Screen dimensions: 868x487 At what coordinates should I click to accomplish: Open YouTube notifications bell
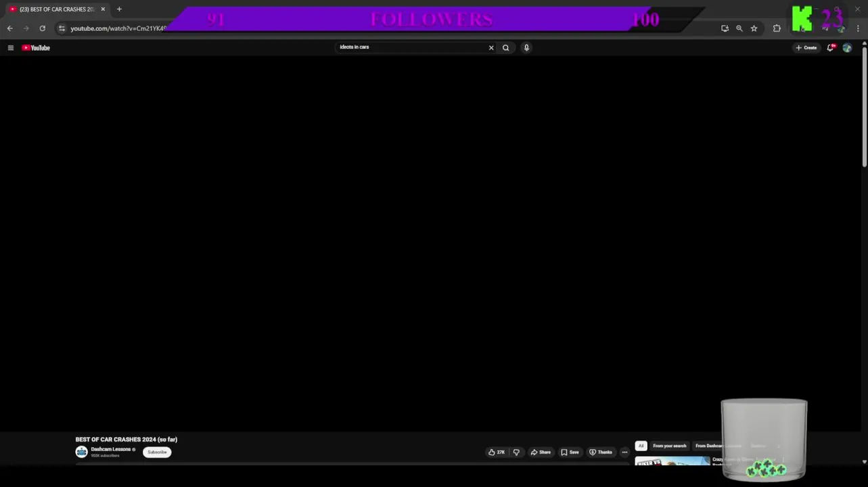[830, 47]
